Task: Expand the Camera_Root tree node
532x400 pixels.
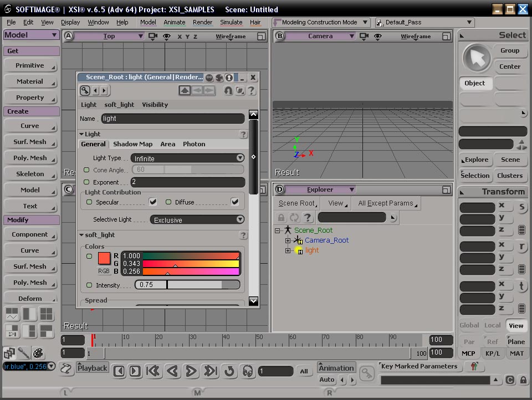Action: click(288, 240)
